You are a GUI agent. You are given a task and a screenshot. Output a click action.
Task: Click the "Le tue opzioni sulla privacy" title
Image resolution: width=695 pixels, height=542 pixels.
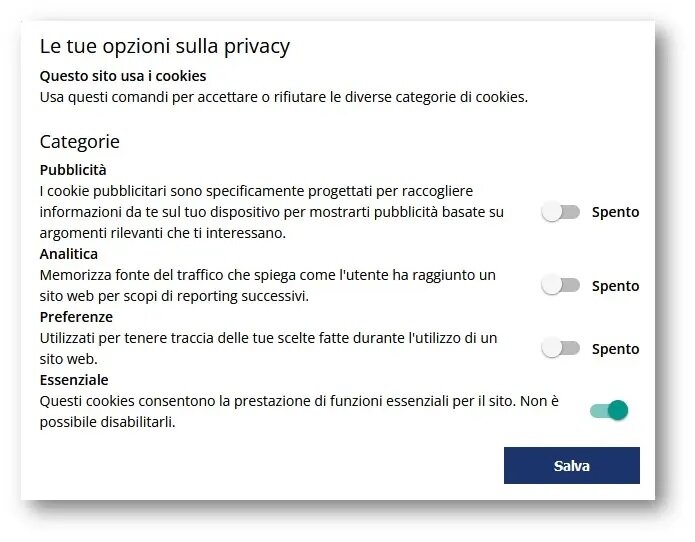click(x=165, y=46)
